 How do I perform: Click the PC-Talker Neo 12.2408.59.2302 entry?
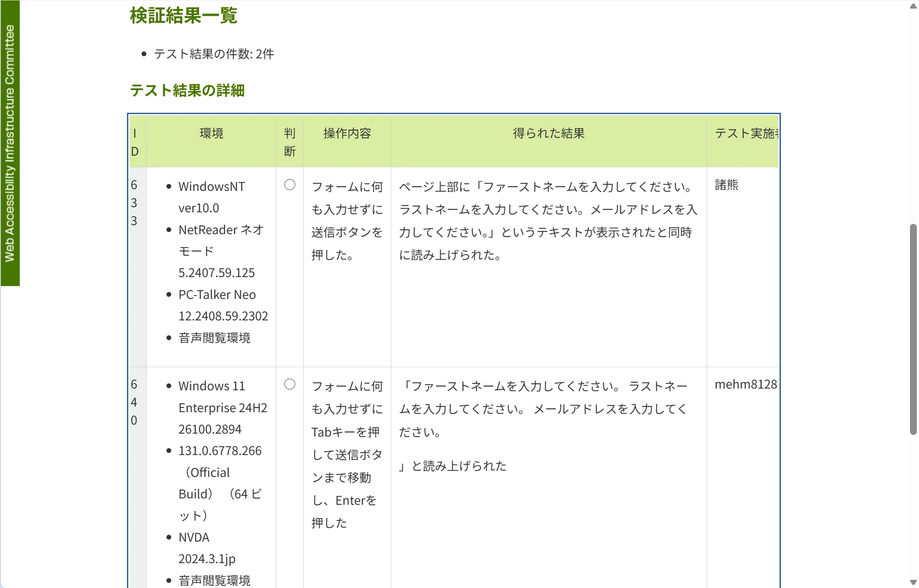coord(223,305)
